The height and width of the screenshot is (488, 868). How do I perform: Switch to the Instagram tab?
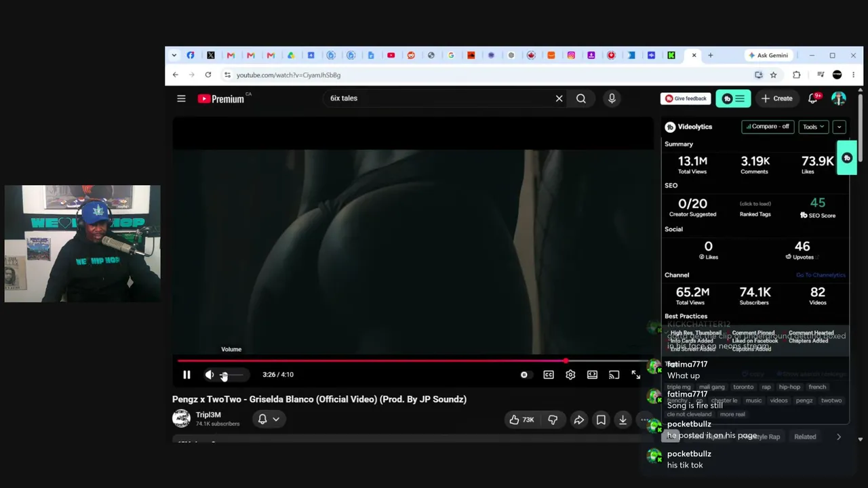coord(572,56)
